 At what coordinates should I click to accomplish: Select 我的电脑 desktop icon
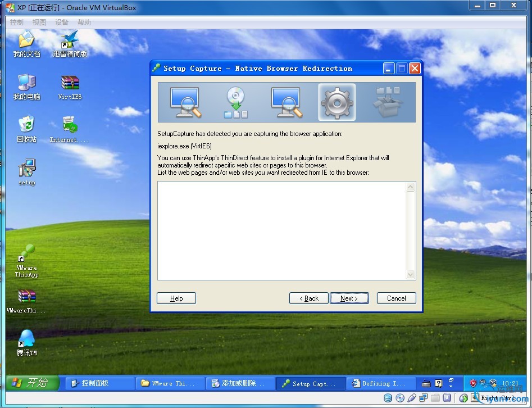26,87
